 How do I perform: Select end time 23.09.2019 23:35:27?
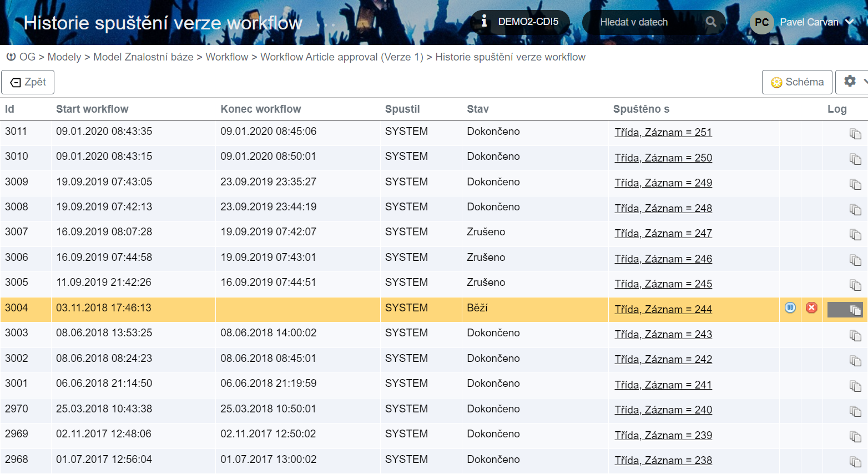point(269,181)
